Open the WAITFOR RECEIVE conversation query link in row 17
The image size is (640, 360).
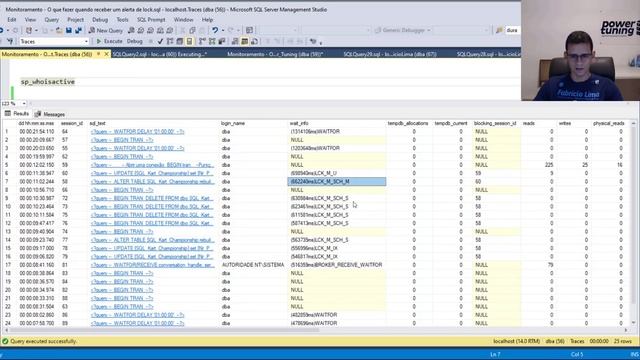coord(153,265)
